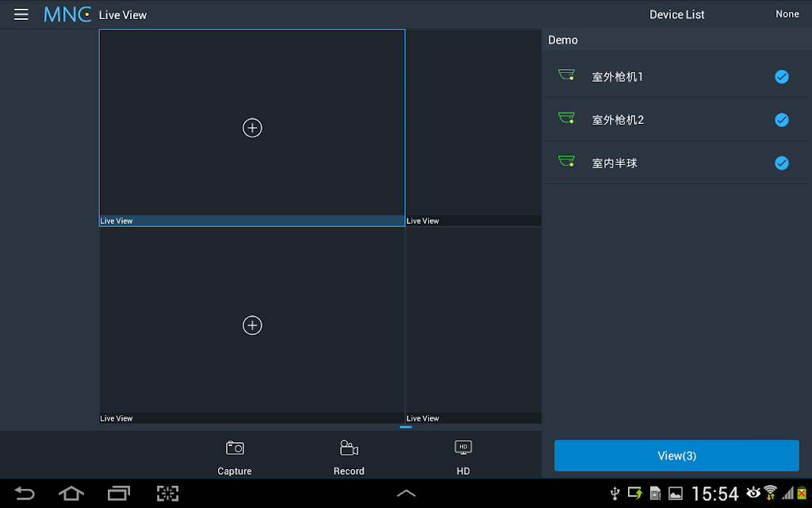Open the hamburger menu

pyautogui.click(x=21, y=14)
